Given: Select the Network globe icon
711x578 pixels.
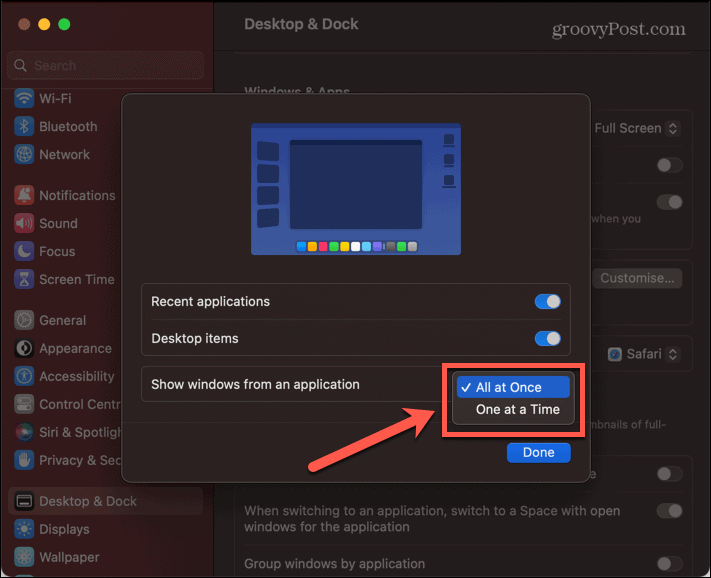Looking at the screenshot, I should pos(24,155).
